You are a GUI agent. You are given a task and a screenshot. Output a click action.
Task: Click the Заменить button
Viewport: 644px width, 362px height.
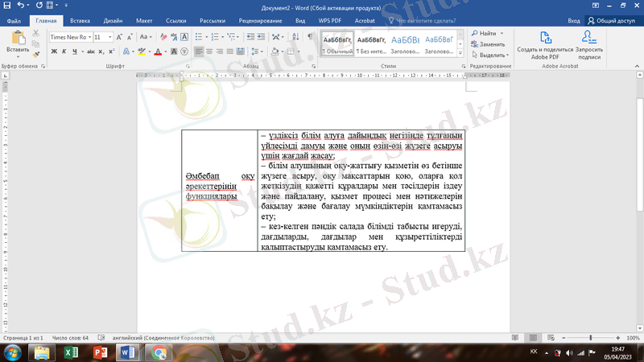point(492,44)
